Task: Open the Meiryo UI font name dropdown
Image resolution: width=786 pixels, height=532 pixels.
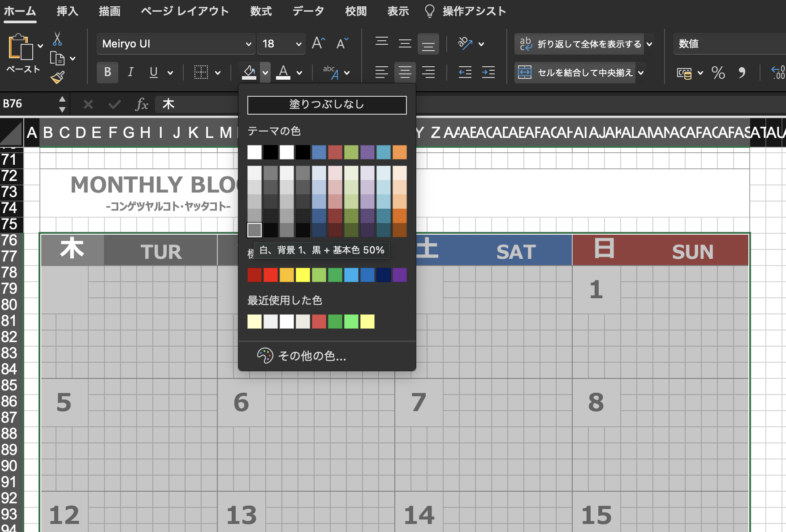Action: 248,44
